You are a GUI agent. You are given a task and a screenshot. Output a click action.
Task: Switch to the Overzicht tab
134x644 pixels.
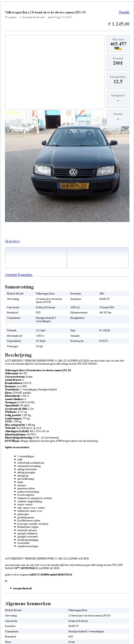pos(11,274)
